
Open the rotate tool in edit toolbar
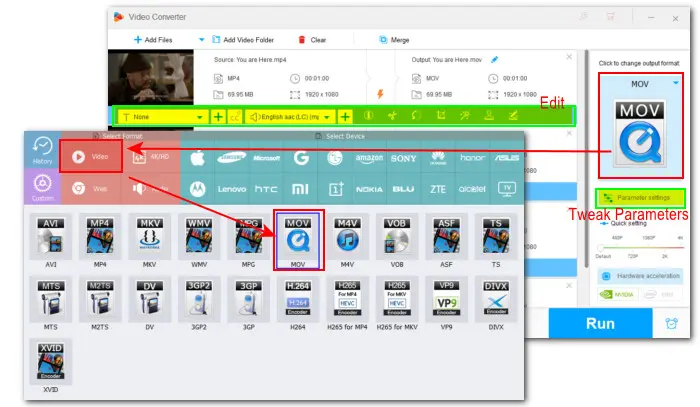tap(416, 116)
